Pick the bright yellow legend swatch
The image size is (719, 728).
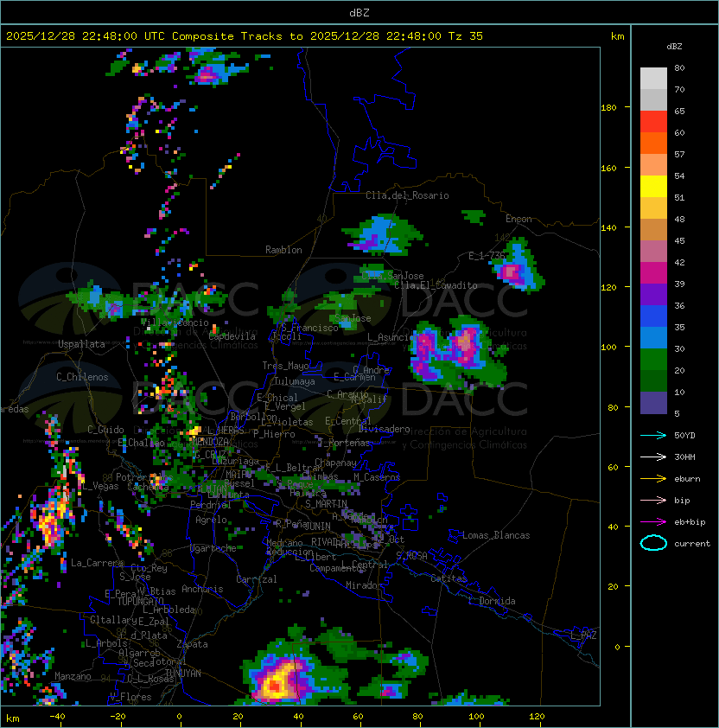coord(653,186)
